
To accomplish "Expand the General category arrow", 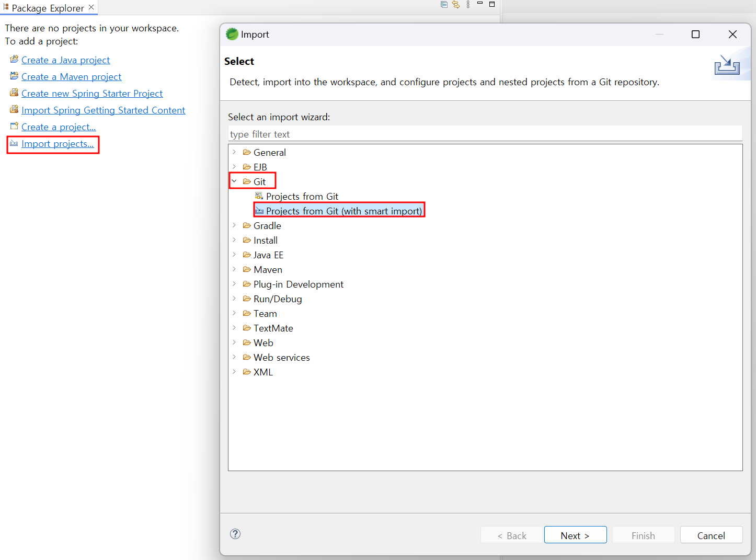I will [234, 152].
